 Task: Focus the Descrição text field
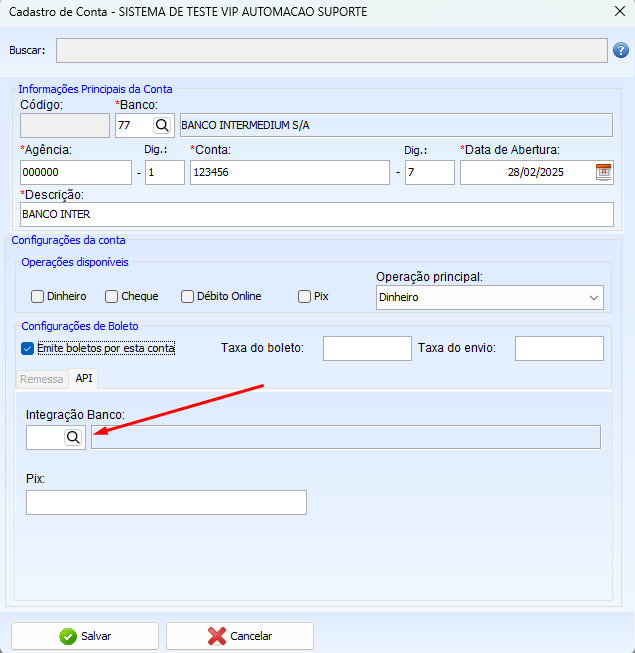tap(316, 215)
